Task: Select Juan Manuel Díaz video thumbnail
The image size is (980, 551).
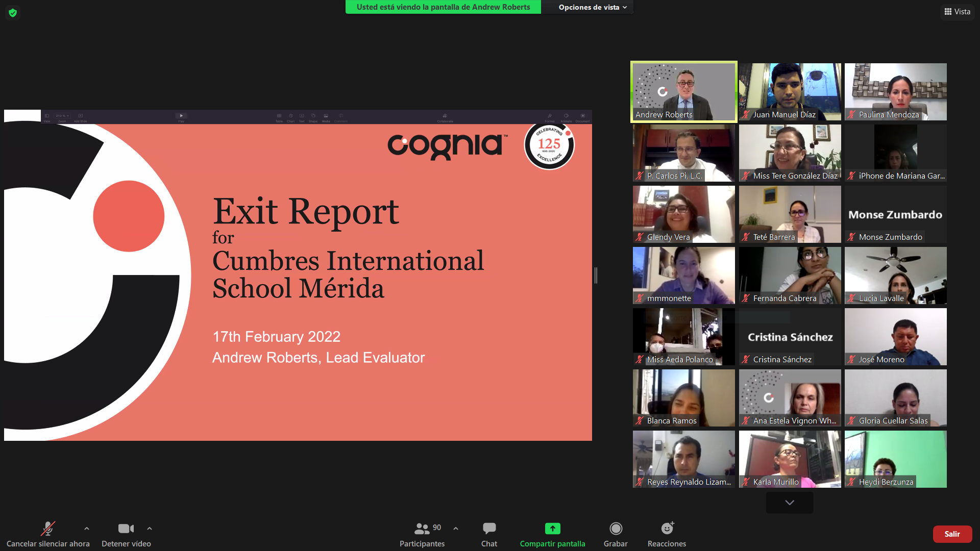Action: click(x=790, y=92)
